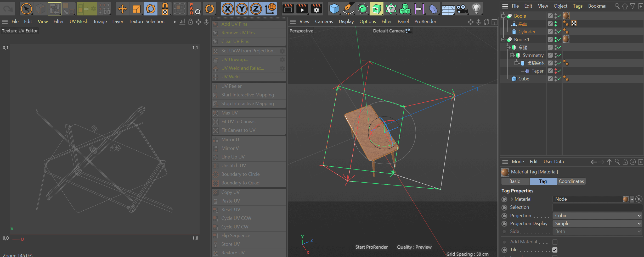The width and height of the screenshot is (644, 257).
Task: Toggle the visibility dots for Cube
Action: click(x=555, y=79)
